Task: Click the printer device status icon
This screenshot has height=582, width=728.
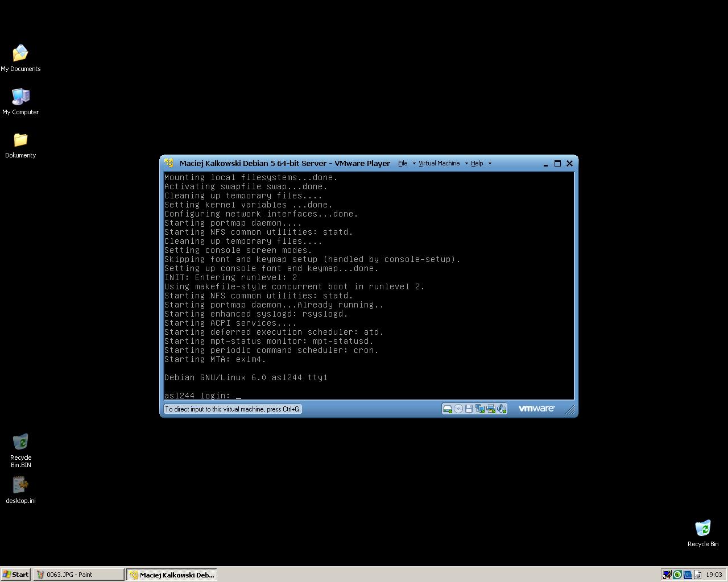Action: point(490,409)
